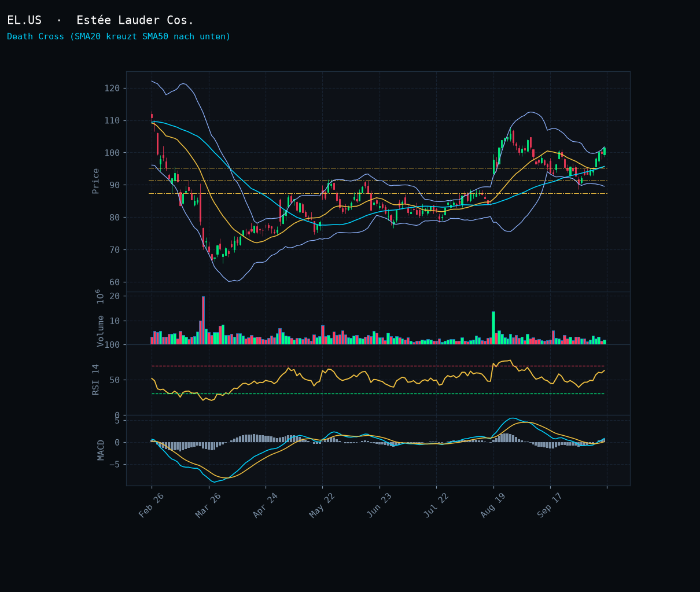
Task: Click the tallest red volume bar in March
Action: [x=203, y=320]
